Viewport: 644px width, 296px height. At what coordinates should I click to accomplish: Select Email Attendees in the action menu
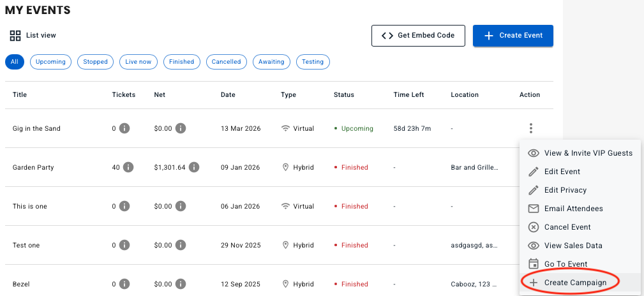[x=573, y=209]
